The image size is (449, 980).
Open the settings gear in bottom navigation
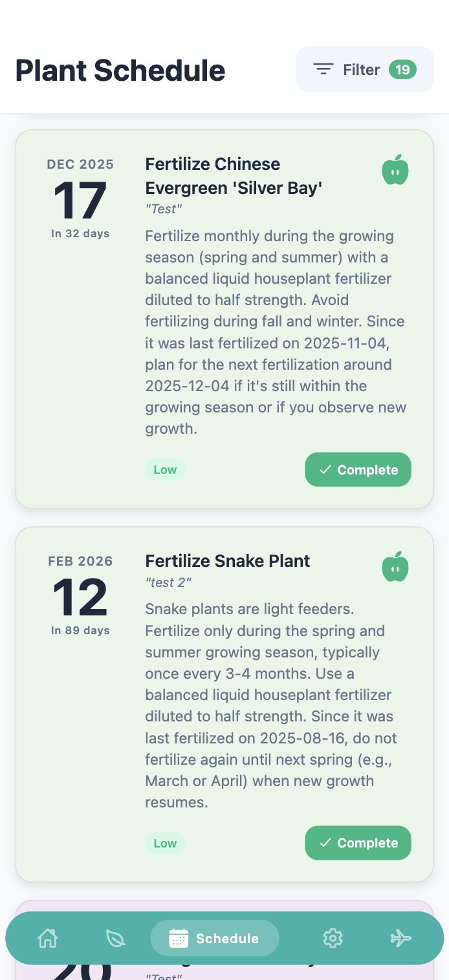click(333, 938)
